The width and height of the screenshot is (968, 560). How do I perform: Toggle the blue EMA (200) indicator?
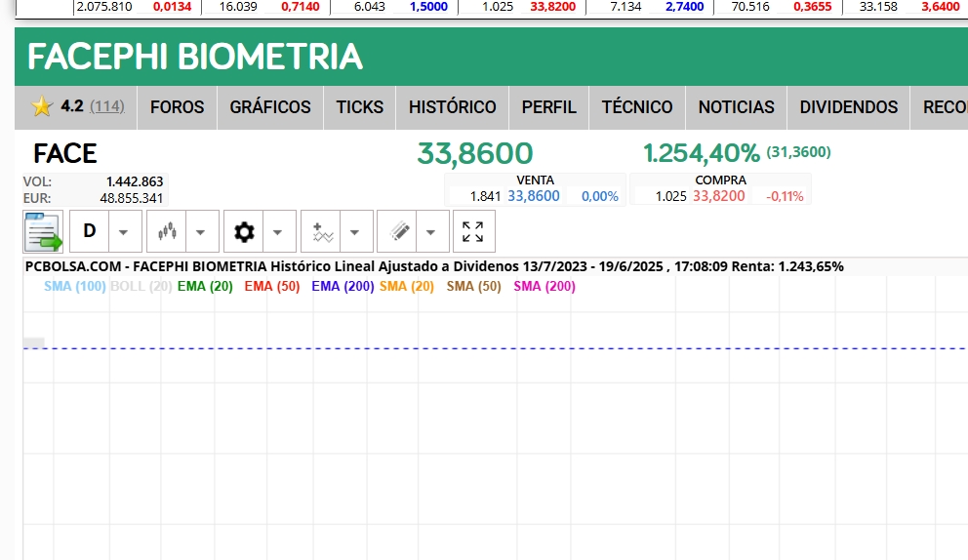point(343,287)
